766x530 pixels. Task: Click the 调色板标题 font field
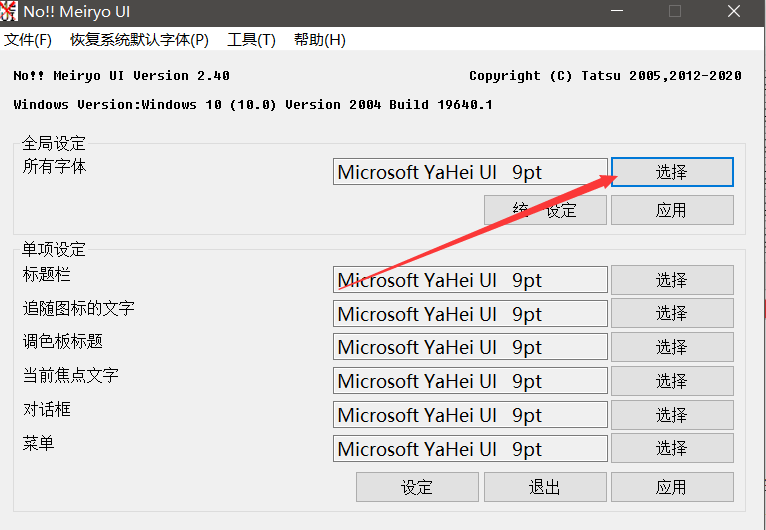[470, 347]
